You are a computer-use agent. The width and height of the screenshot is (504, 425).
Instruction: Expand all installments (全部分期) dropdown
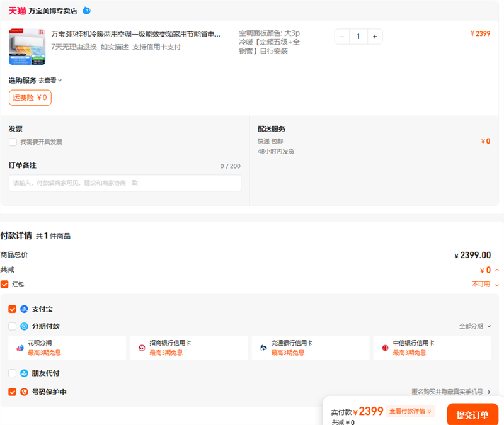tap(476, 326)
